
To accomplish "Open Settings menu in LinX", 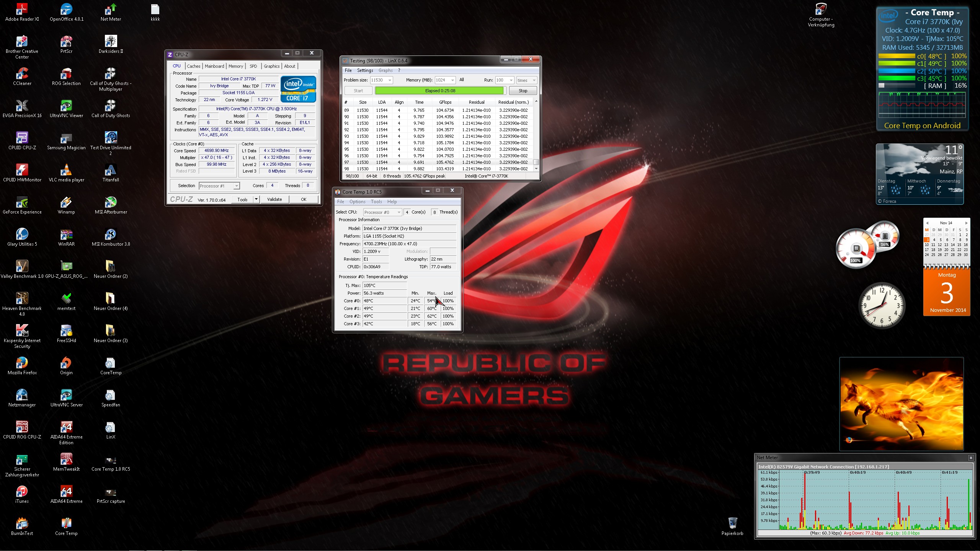I will click(x=365, y=70).
